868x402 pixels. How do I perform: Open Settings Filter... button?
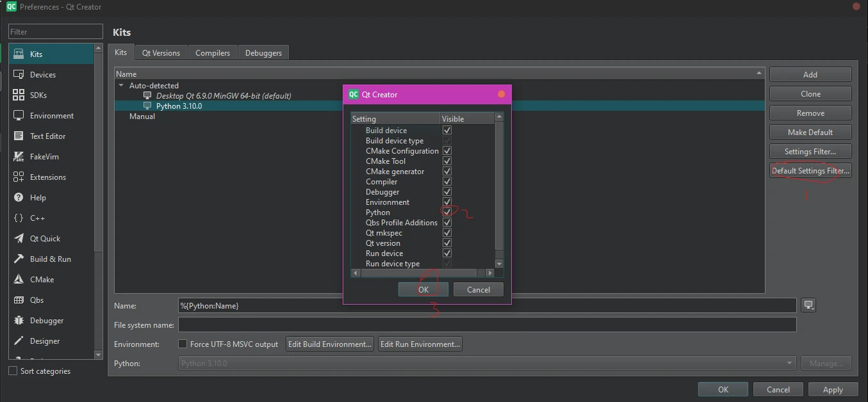click(810, 152)
